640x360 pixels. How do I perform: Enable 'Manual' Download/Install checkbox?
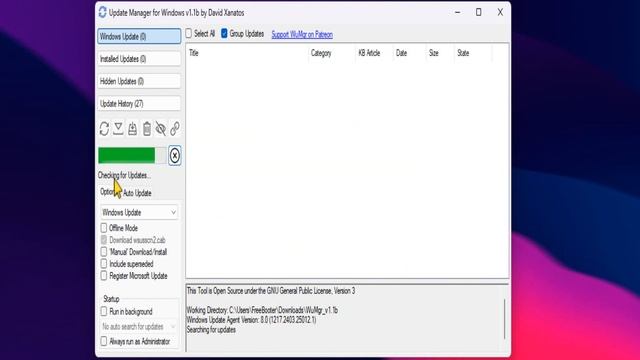[x=104, y=252]
